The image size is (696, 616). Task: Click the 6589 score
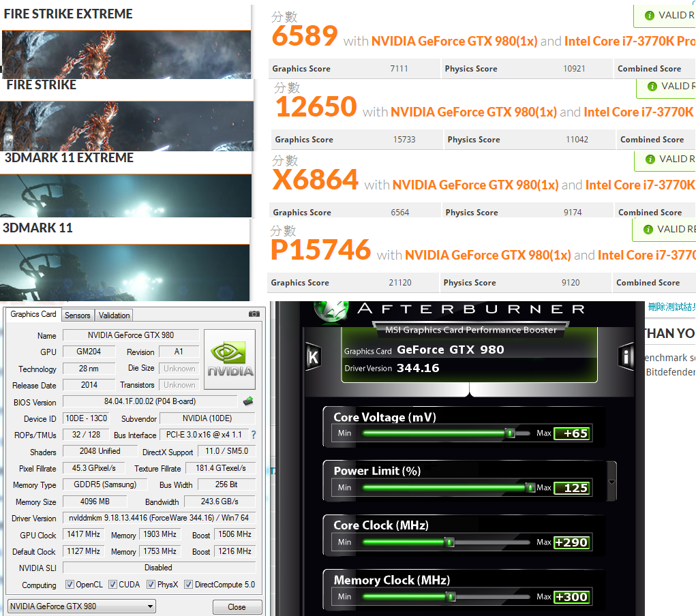click(305, 36)
